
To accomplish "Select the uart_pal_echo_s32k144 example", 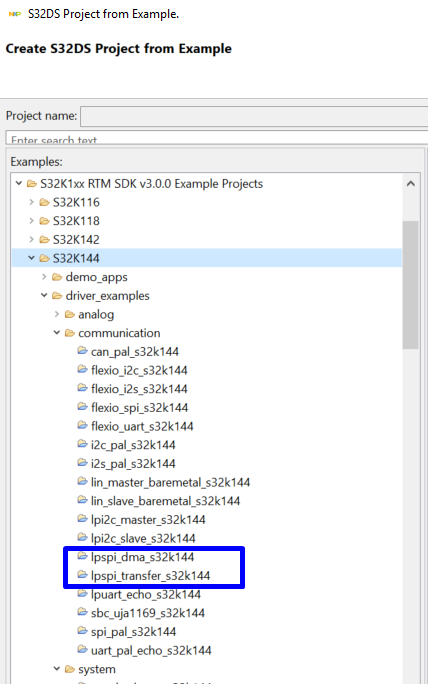I will point(151,650).
